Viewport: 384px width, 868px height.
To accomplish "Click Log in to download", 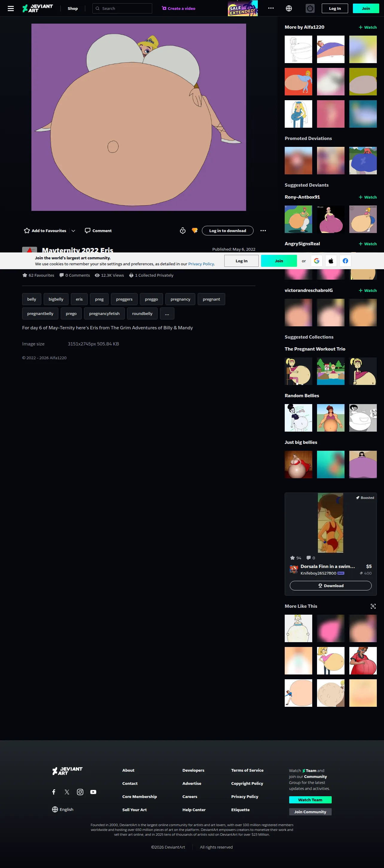I will click(228, 231).
